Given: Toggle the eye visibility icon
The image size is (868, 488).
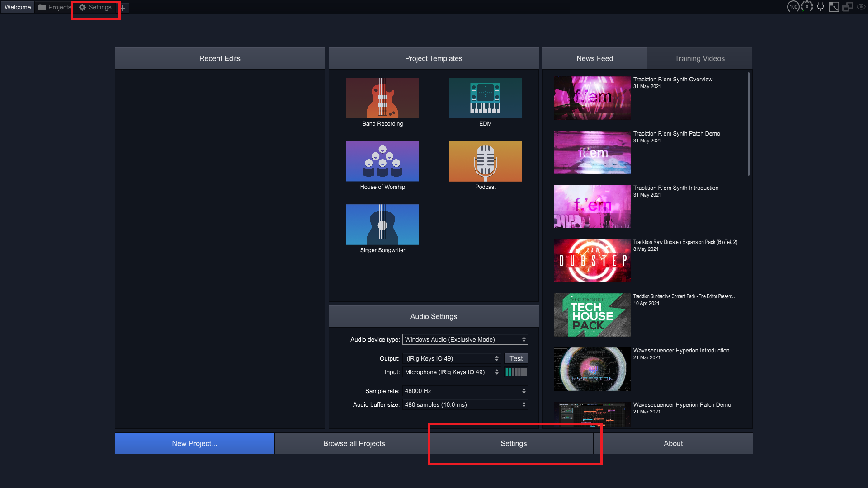Looking at the screenshot, I should (861, 7).
